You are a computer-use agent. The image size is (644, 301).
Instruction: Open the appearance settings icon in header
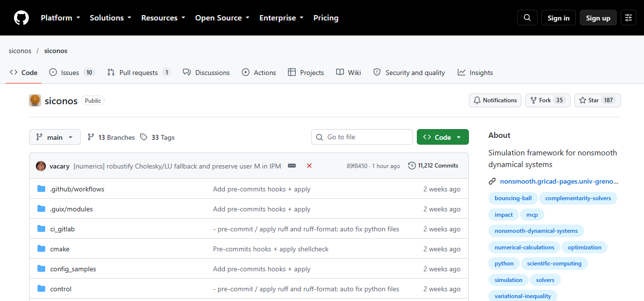pyautogui.click(x=628, y=18)
